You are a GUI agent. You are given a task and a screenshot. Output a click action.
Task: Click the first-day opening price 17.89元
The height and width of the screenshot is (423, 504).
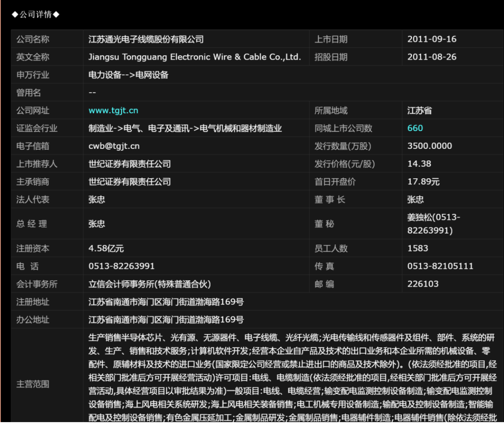(x=423, y=182)
